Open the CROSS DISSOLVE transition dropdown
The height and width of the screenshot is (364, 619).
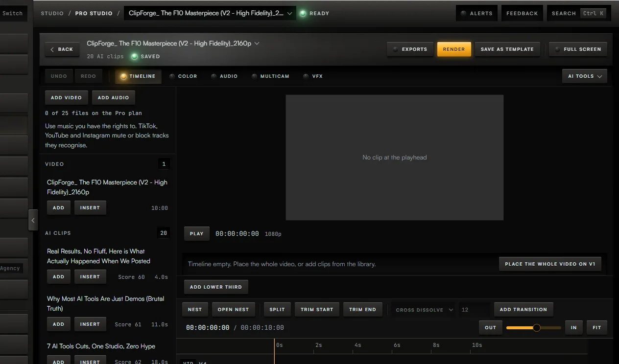(424, 310)
